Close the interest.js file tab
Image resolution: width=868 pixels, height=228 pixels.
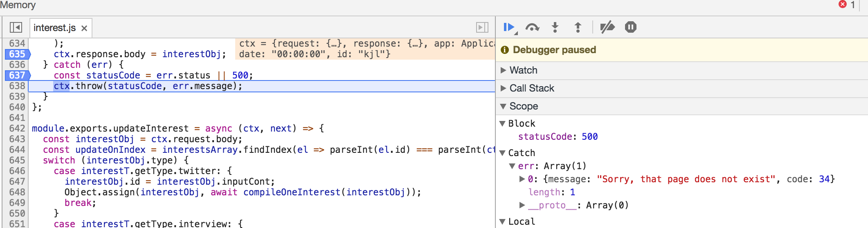pyautogui.click(x=84, y=28)
